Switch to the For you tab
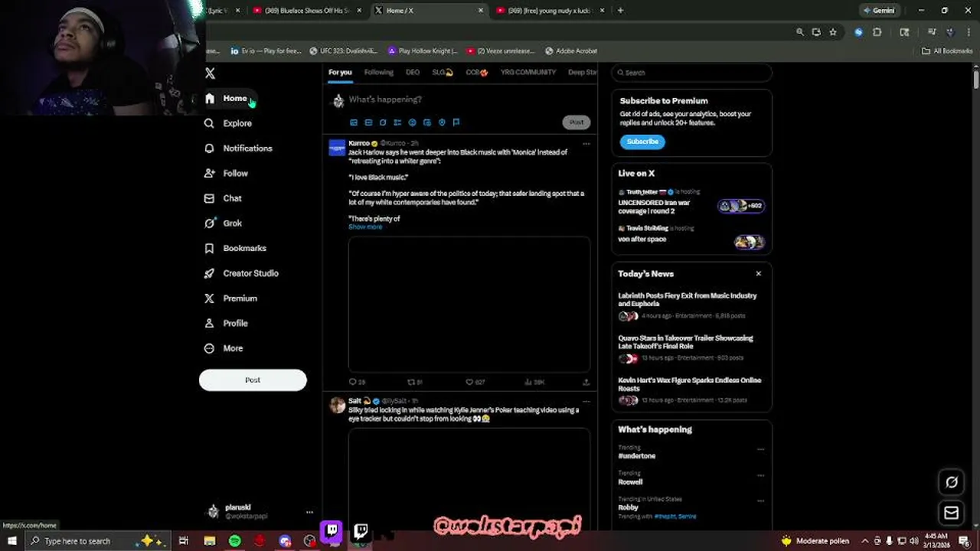 pyautogui.click(x=340, y=73)
